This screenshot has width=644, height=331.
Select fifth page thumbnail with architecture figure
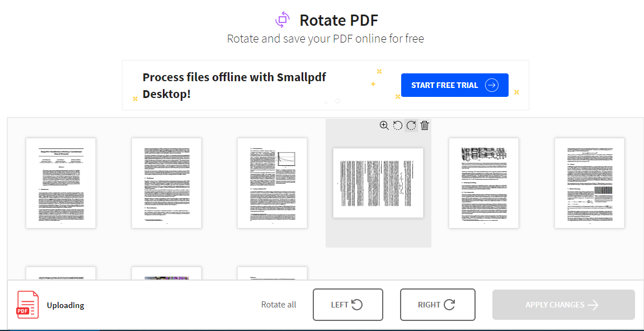[484, 183]
